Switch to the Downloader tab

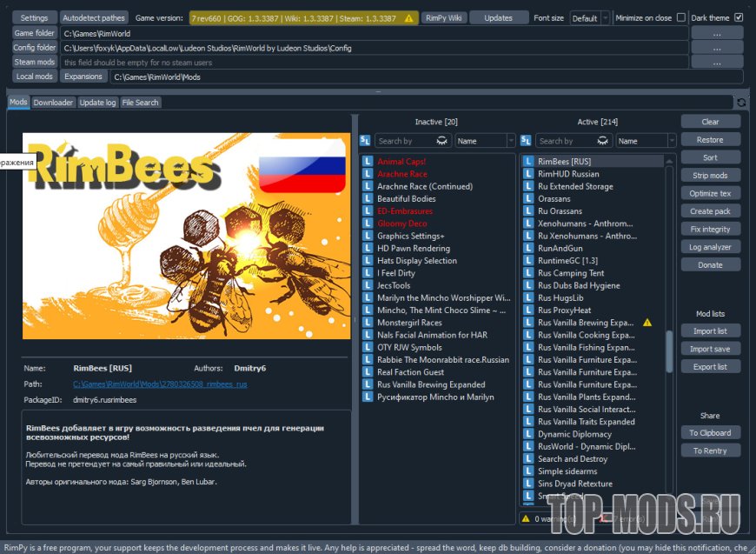point(53,103)
